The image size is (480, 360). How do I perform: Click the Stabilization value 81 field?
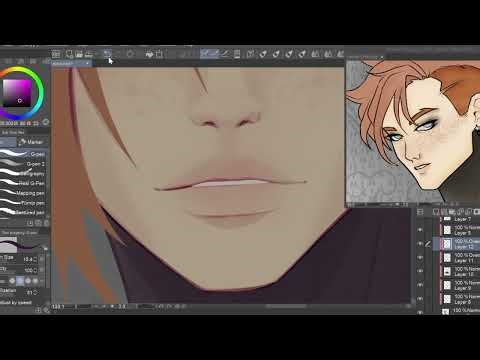click(30, 292)
